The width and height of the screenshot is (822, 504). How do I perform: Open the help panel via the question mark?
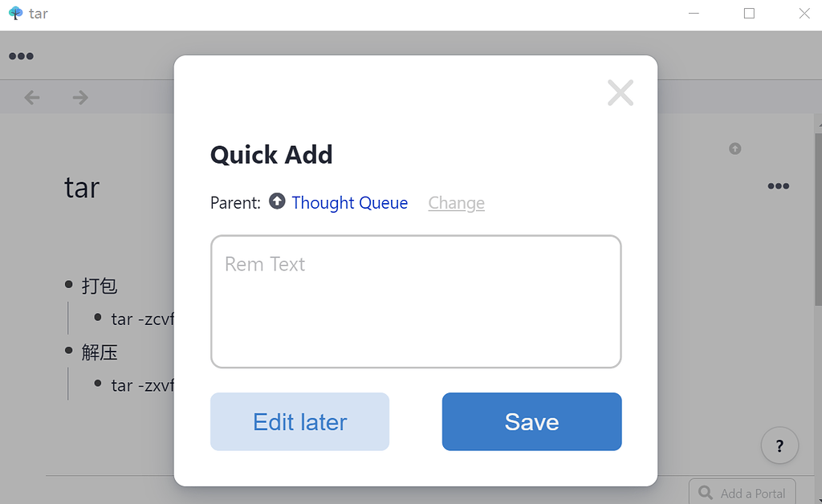coord(779,445)
